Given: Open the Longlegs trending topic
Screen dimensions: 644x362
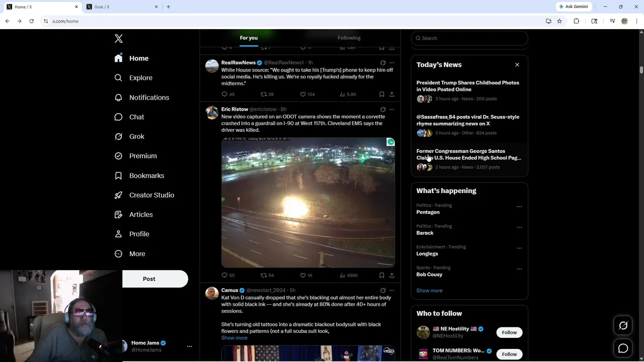Looking at the screenshot, I should 427,254.
